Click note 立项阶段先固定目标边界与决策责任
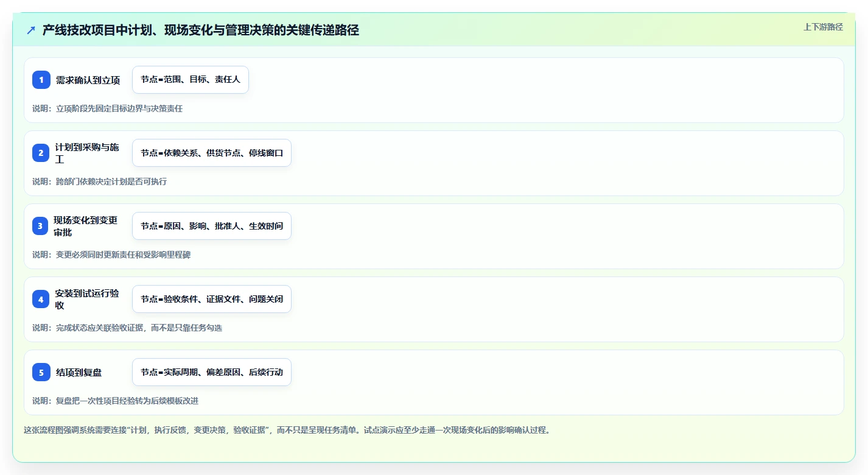 coord(107,108)
